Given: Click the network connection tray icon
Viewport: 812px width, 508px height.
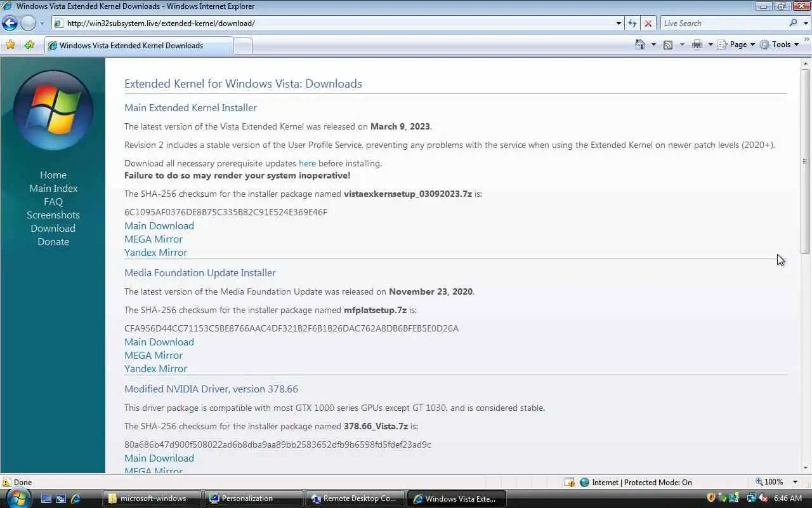Looking at the screenshot, I should click(x=751, y=498).
